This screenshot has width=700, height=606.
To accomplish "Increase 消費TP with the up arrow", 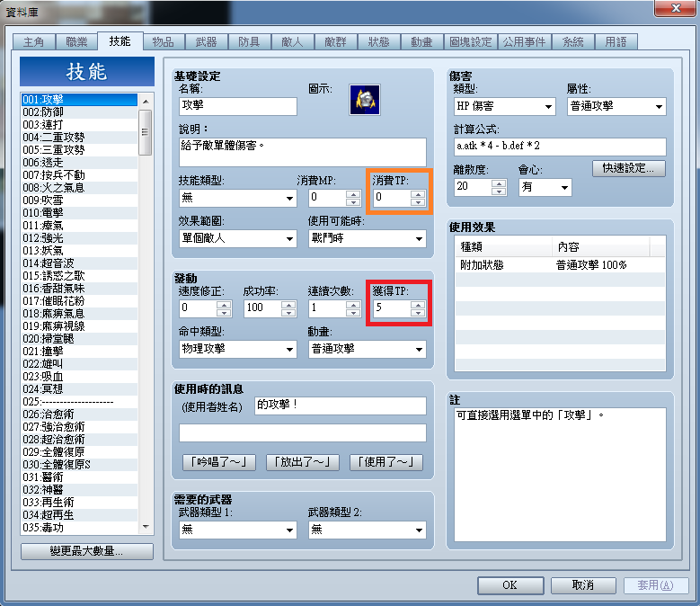I will [418, 194].
